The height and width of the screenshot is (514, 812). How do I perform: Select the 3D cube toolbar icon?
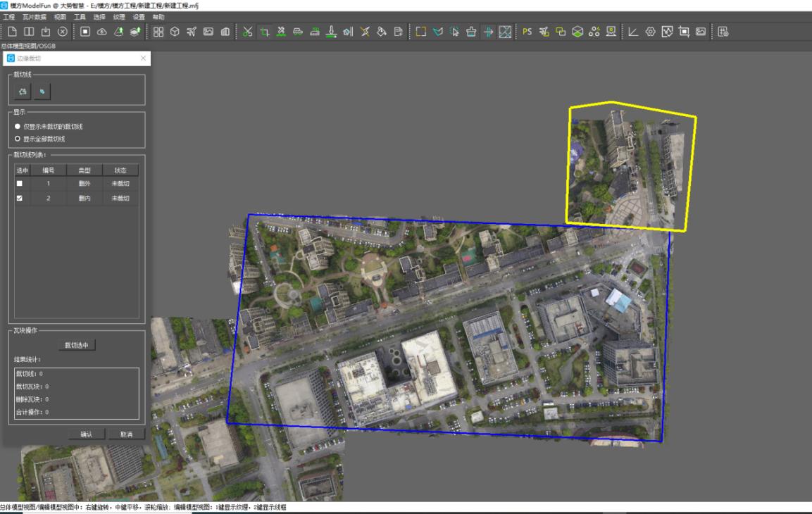[175, 32]
